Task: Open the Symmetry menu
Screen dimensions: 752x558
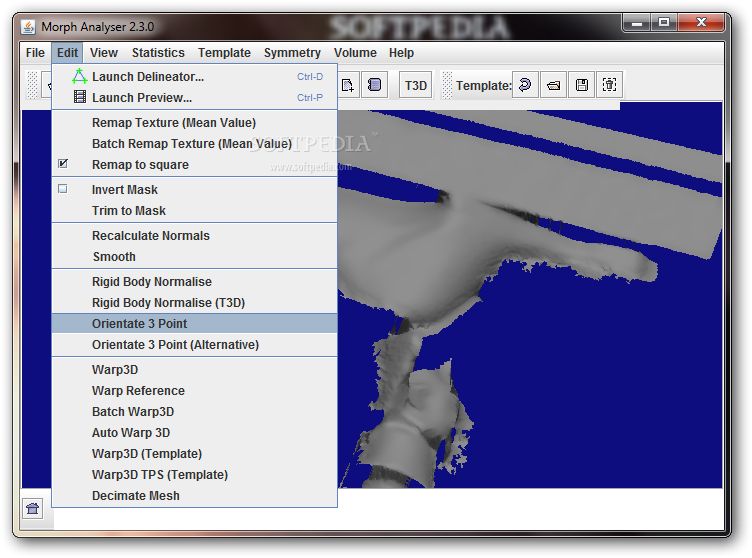Action: click(x=292, y=53)
